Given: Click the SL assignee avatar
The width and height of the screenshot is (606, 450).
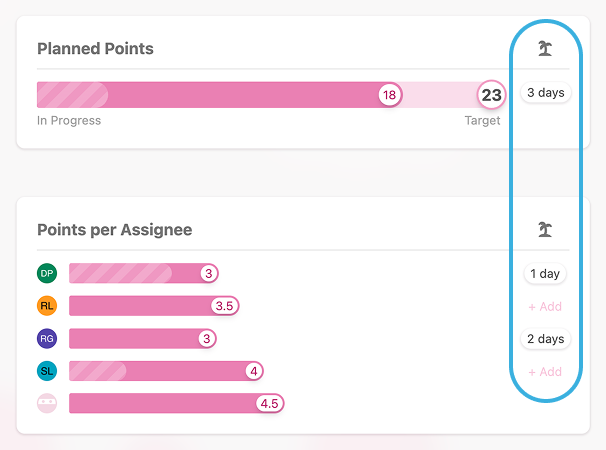Looking at the screenshot, I should coord(47,371).
